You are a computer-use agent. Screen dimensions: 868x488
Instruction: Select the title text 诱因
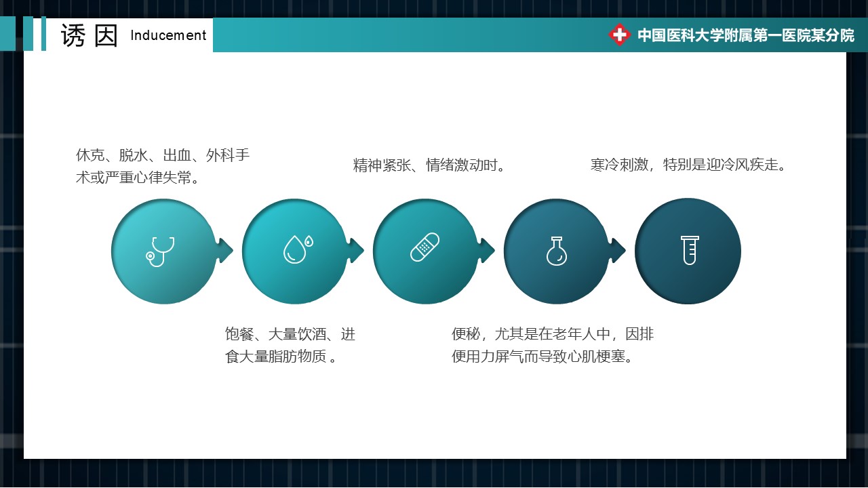pos(90,35)
